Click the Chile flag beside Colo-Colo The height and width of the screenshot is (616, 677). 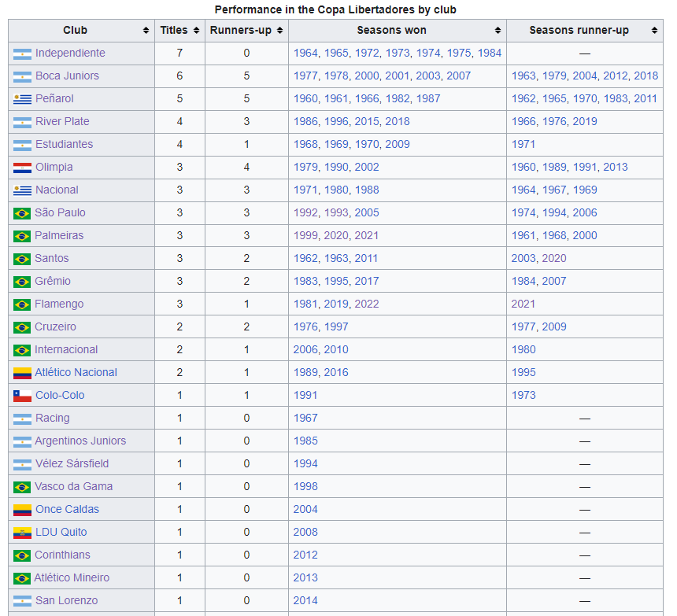point(23,396)
